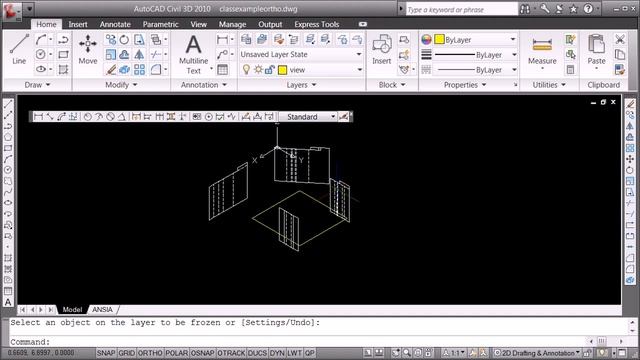
Task: Expand the Utilities panel
Action: pos(549,85)
